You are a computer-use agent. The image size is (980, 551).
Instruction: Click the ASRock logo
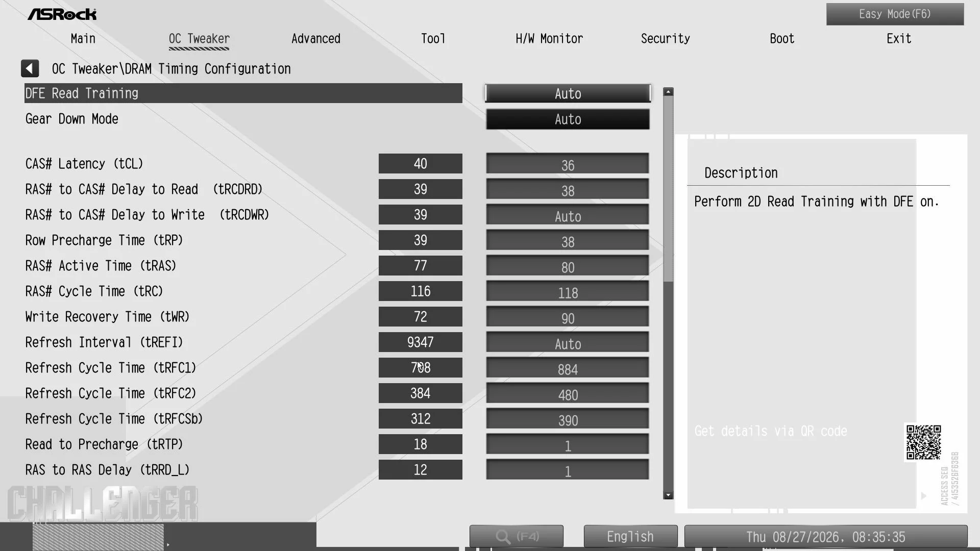(x=62, y=14)
